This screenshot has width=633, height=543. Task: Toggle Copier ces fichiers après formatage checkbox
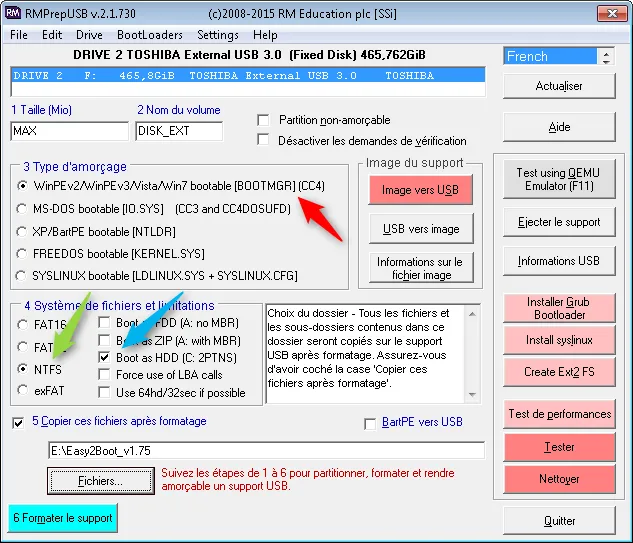(x=18, y=423)
